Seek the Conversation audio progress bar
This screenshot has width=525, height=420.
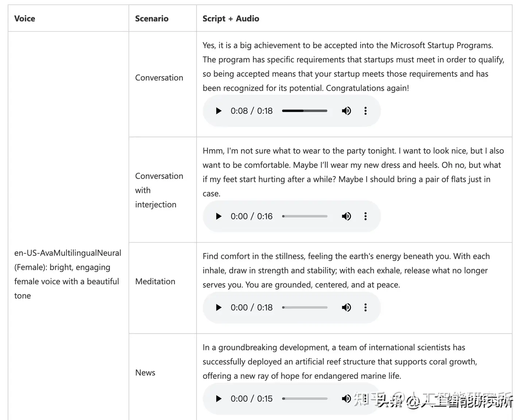(305, 111)
